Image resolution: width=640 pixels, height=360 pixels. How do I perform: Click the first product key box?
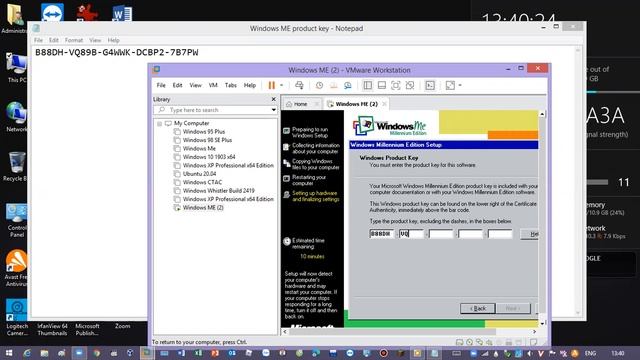point(381,234)
